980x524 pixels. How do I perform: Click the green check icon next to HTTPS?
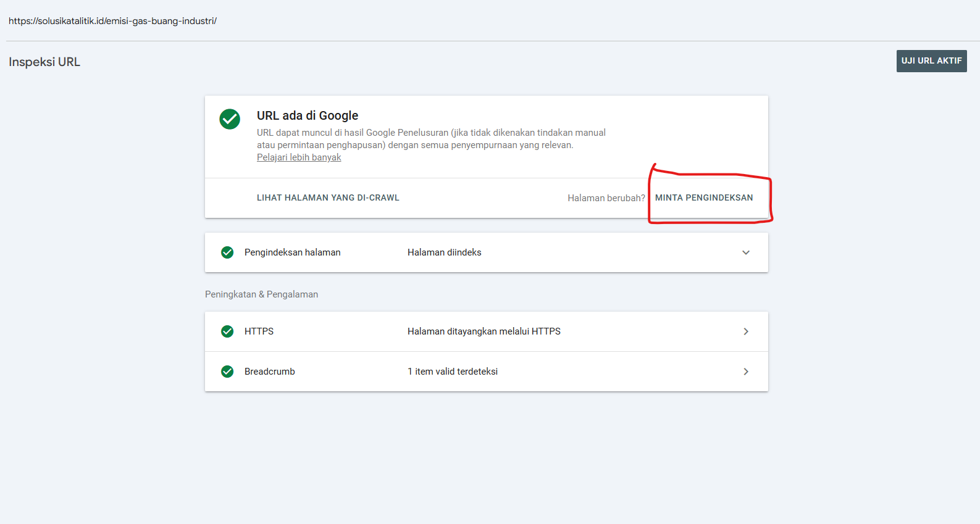pos(227,331)
